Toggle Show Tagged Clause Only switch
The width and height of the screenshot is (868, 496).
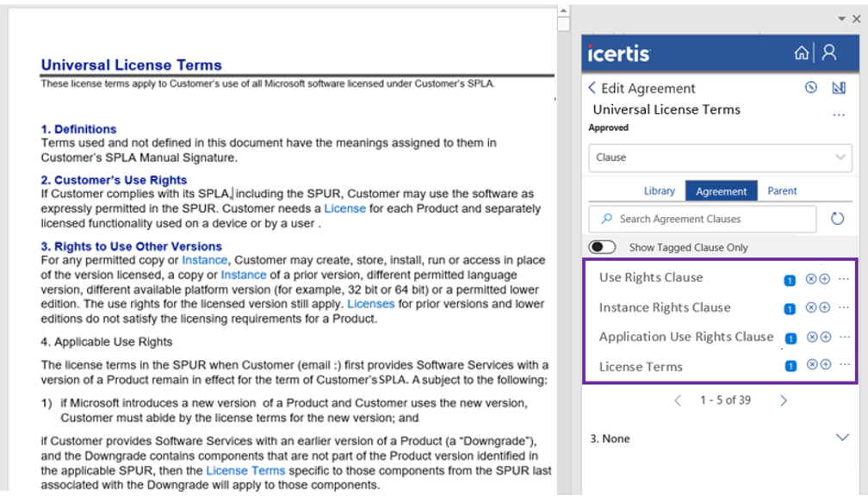coord(603,247)
